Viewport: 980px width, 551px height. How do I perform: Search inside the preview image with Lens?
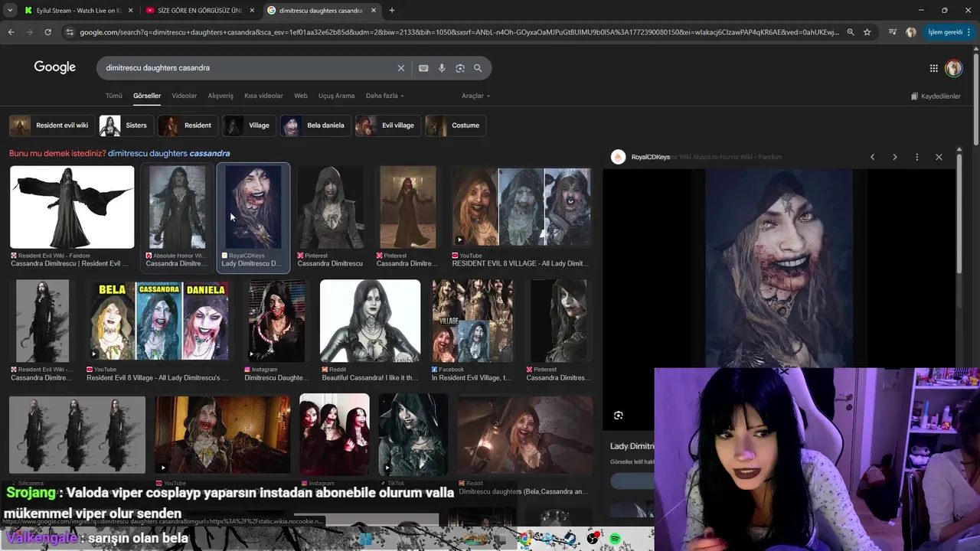tap(618, 416)
